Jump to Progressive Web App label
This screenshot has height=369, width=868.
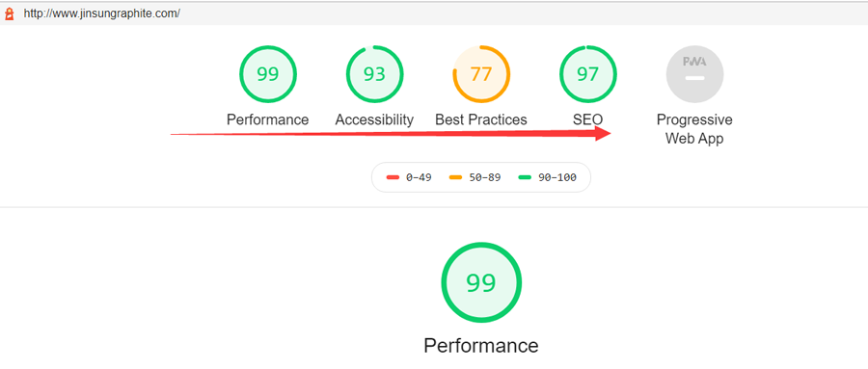(x=694, y=129)
